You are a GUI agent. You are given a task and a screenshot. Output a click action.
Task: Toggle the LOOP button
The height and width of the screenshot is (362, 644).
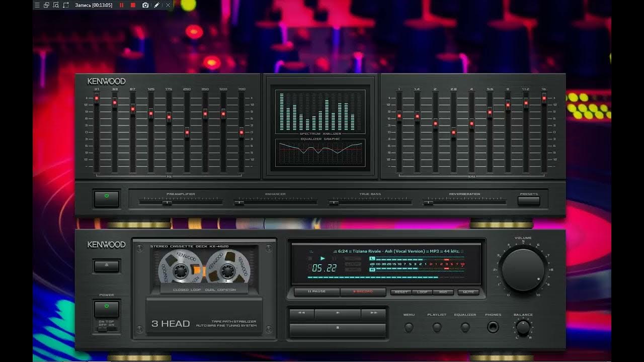423,292
